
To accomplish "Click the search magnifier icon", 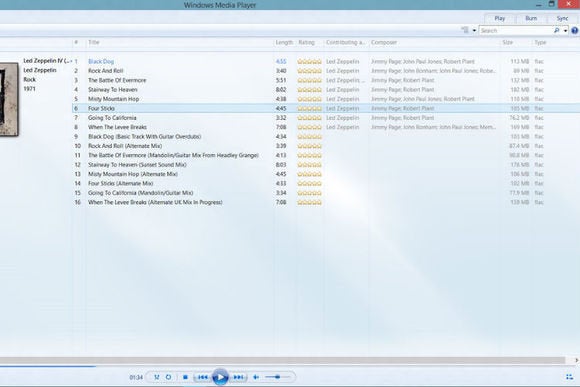I will point(557,30).
